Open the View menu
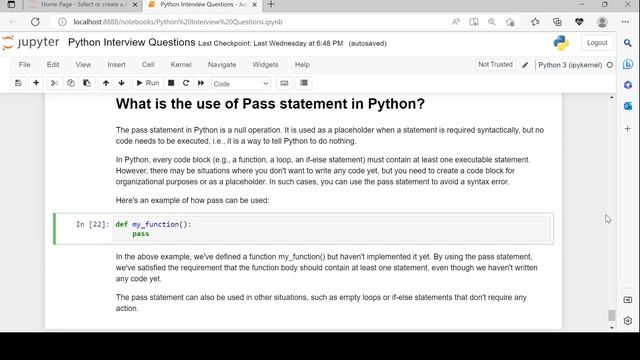 [x=83, y=64]
